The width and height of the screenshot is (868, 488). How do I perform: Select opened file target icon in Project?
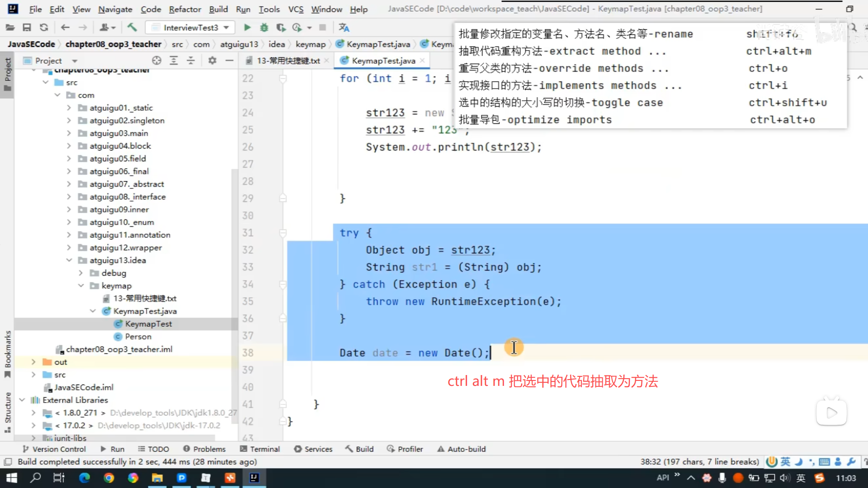point(156,61)
